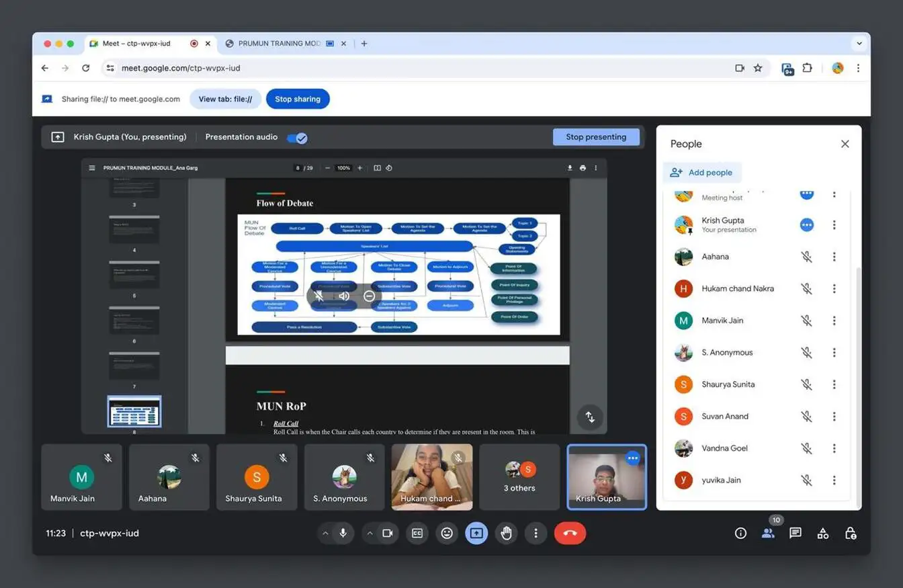Expand video settings arrow beside camera
The height and width of the screenshot is (588, 903).
click(x=370, y=533)
